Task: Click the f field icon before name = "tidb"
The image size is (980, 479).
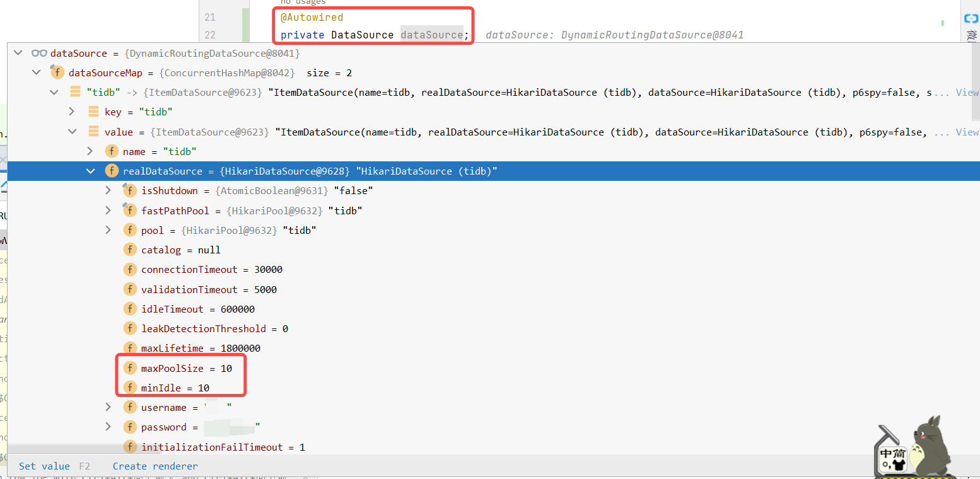Action: [112, 151]
